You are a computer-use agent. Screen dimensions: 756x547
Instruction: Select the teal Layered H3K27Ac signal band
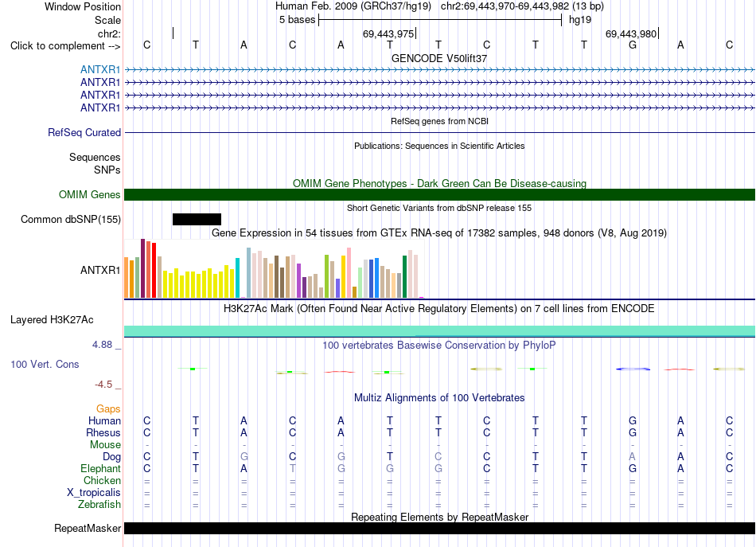click(439, 331)
